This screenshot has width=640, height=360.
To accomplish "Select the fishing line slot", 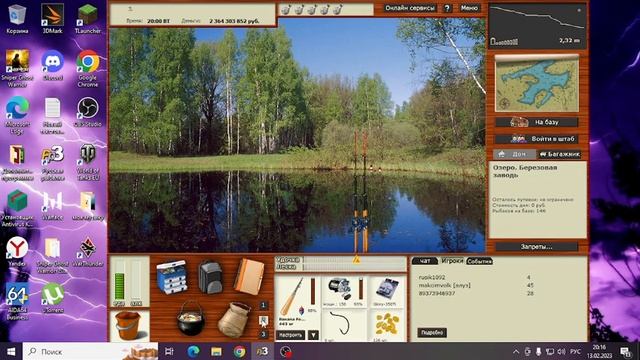I will [387, 291].
